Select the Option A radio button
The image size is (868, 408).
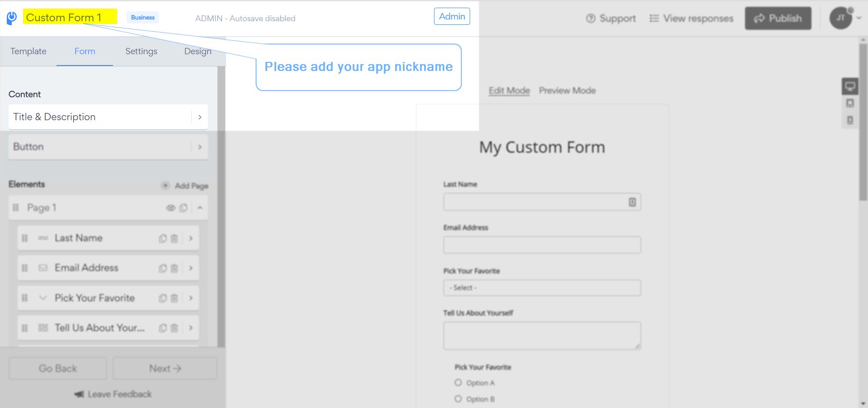click(x=458, y=383)
